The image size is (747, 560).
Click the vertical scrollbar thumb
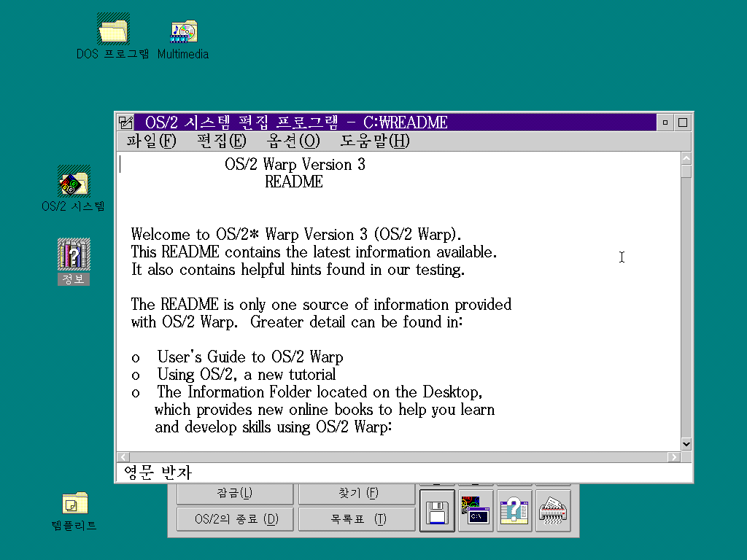coord(686,171)
